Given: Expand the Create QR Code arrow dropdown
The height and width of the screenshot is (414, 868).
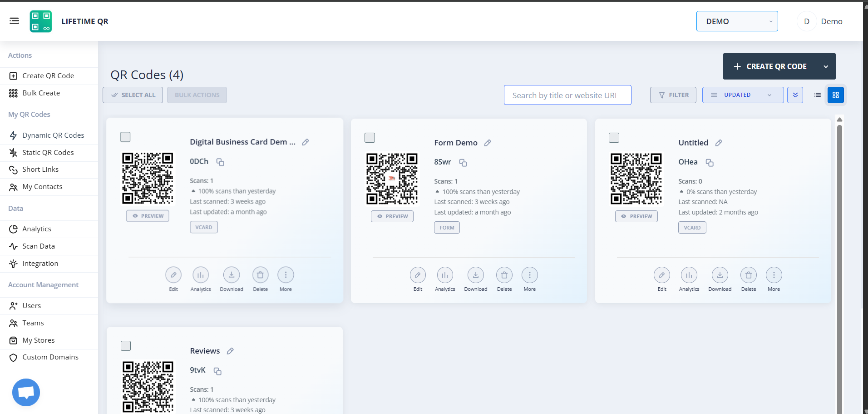Looking at the screenshot, I should point(826,66).
